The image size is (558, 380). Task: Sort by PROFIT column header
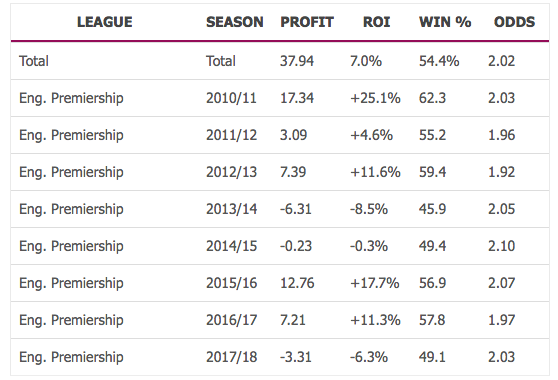coord(307,22)
